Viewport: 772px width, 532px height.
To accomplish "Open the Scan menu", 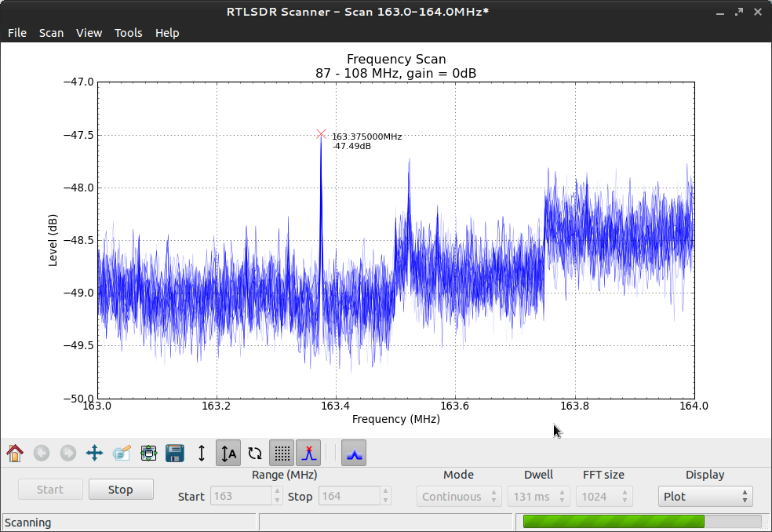I will point(51,33).
